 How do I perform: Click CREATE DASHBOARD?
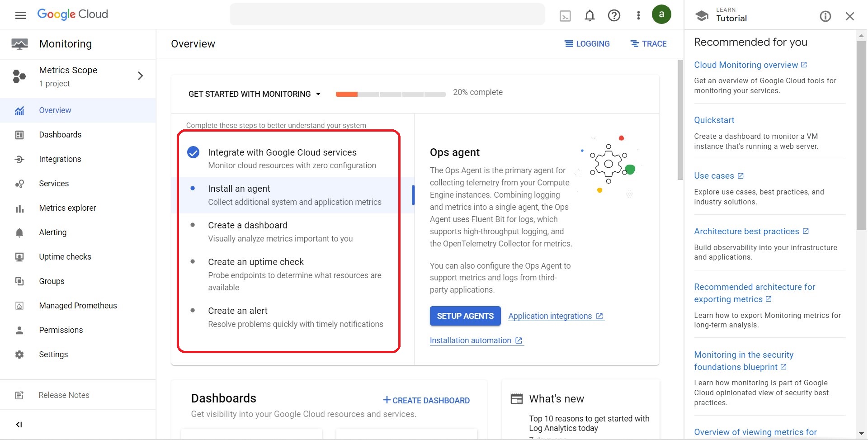coord(425,400)
